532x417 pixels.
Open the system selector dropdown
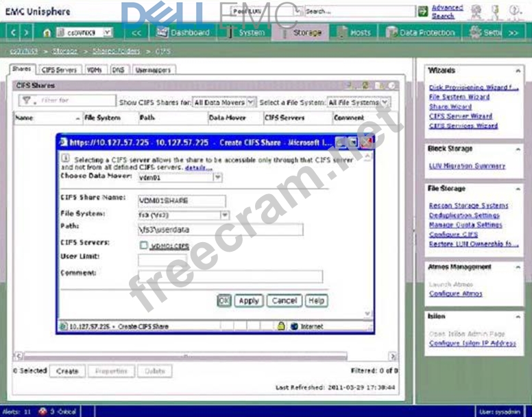107,33
